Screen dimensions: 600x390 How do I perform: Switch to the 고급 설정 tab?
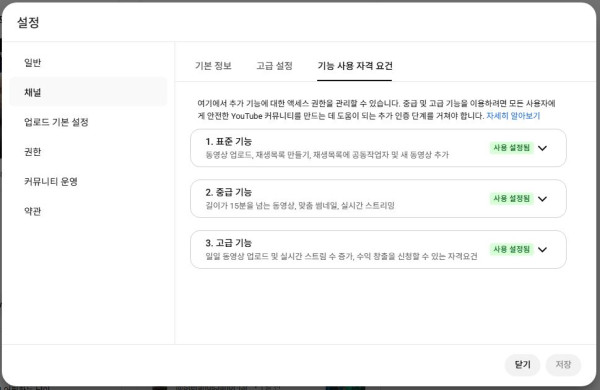pos(274,66)
